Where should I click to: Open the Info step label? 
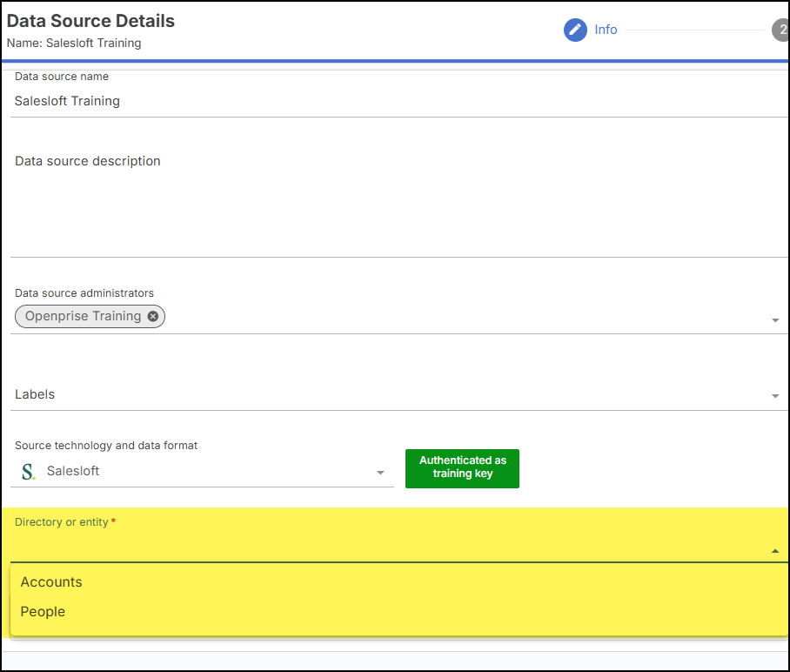click(x=606, y=30)
